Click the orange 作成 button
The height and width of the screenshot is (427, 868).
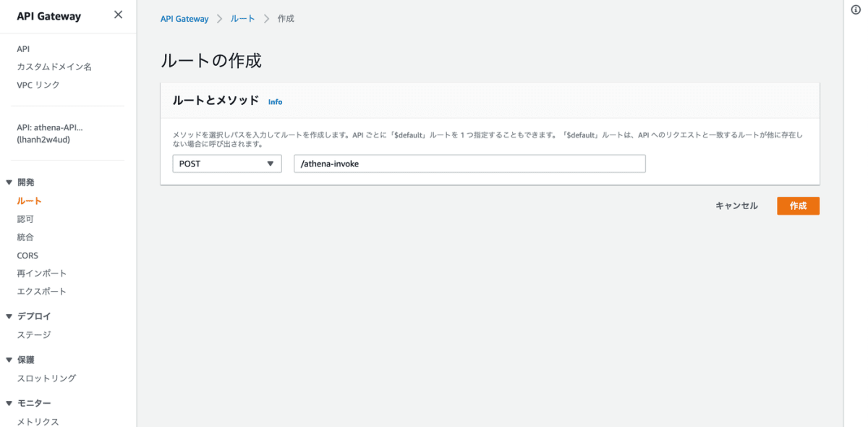pyautogui.click(x=798, y=206)
